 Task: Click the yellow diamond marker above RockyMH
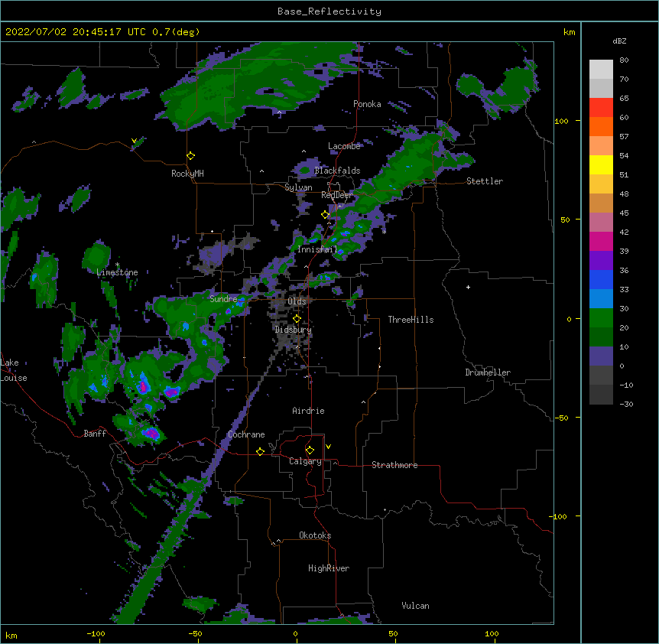pyautogui.click(x=190, y=156)
